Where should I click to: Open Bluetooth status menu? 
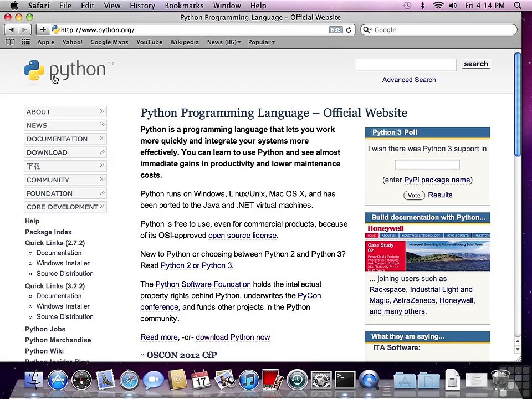pos(423,6)
